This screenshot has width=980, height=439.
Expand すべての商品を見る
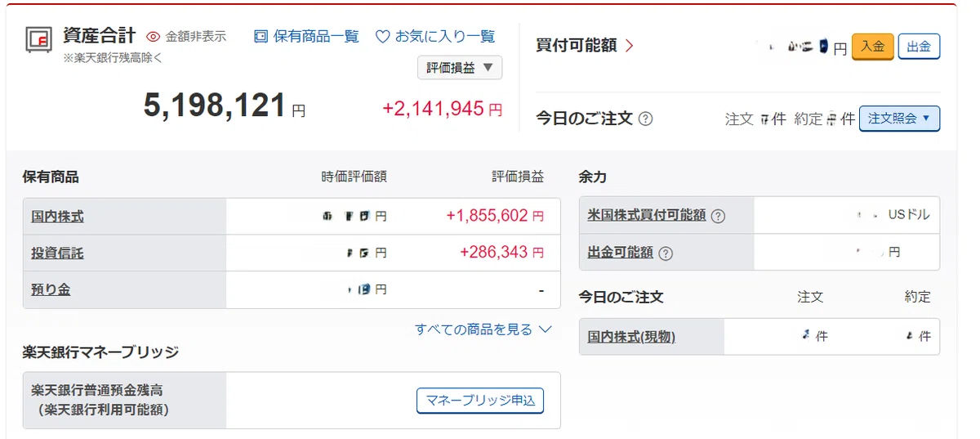pos(483,329)
